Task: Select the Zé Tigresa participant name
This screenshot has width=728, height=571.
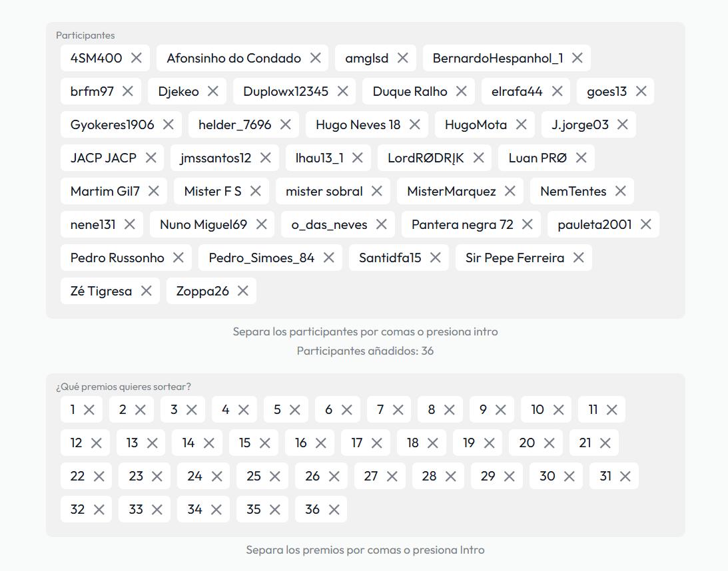Action: point(101,291)
